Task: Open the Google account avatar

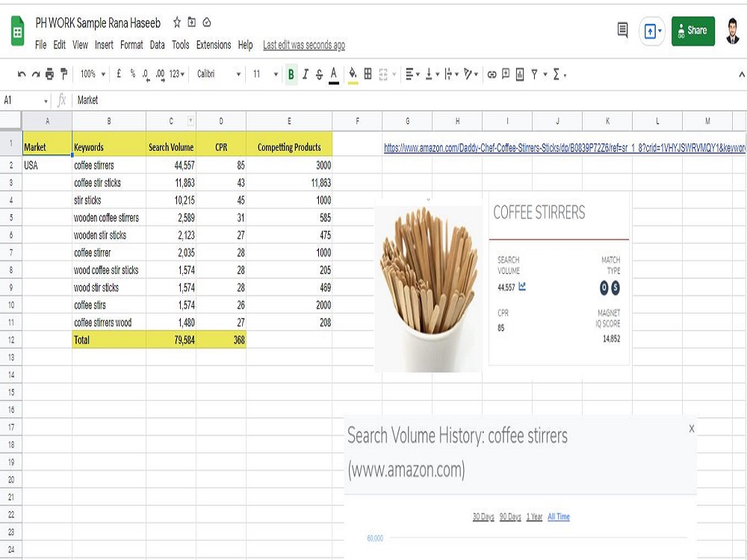Action: 734,31
